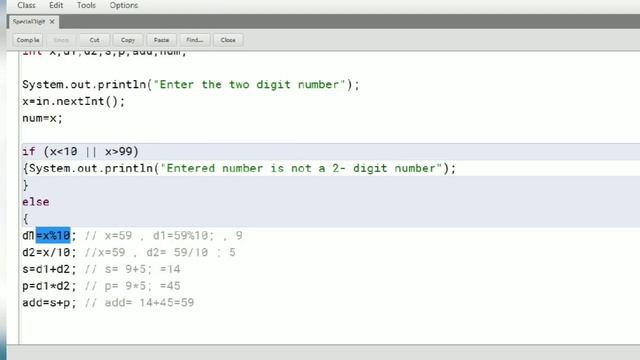Click the Find... button

click(195, 40)
